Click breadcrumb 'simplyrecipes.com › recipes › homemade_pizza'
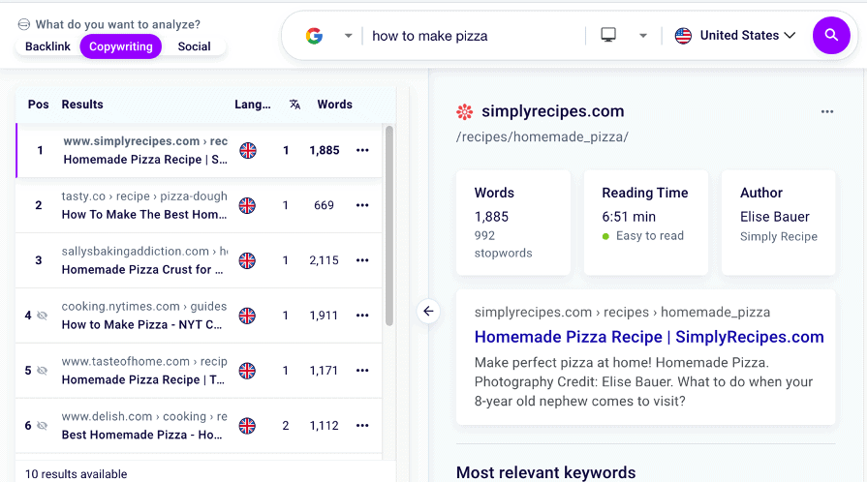 click(x=622, y=313)
